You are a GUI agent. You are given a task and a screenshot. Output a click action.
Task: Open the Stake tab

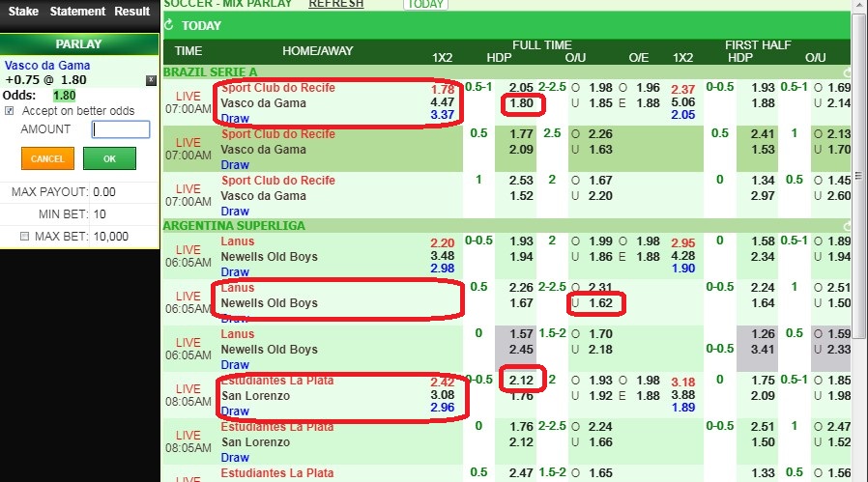click(23, 11)
